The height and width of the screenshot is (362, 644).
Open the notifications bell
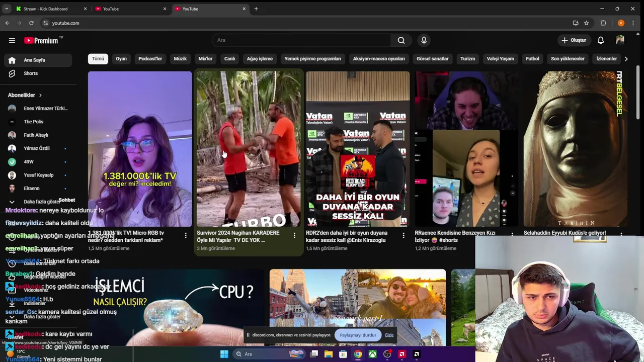pos(601,40)
